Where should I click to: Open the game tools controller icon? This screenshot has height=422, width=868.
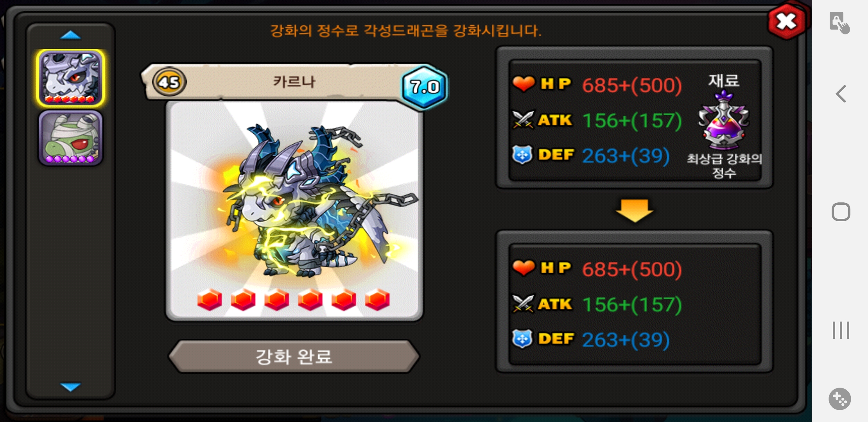pos(840,399)
